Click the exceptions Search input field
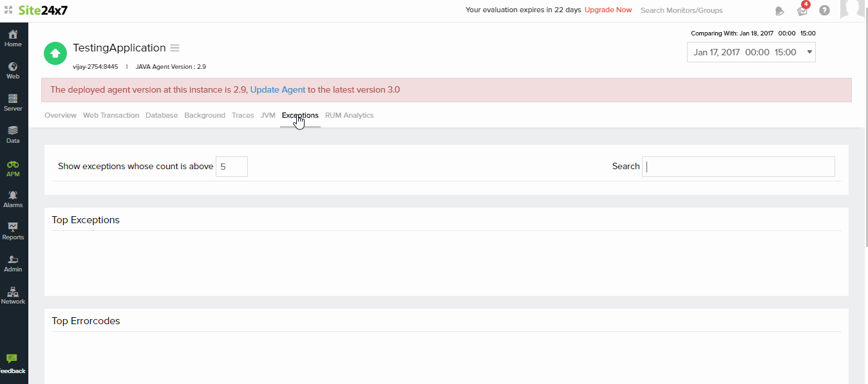Image resolution: width=868 pixels, height=384 pixels. pos(738,167)
